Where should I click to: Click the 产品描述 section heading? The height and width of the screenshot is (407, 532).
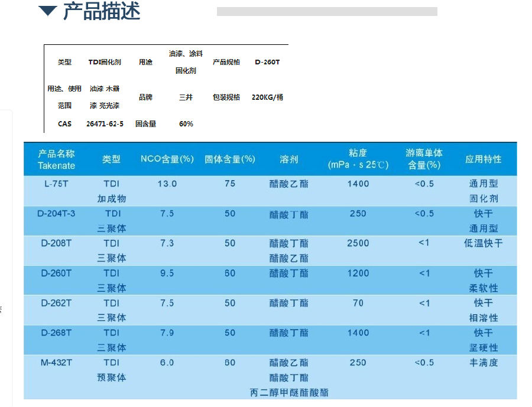(101, 11)
